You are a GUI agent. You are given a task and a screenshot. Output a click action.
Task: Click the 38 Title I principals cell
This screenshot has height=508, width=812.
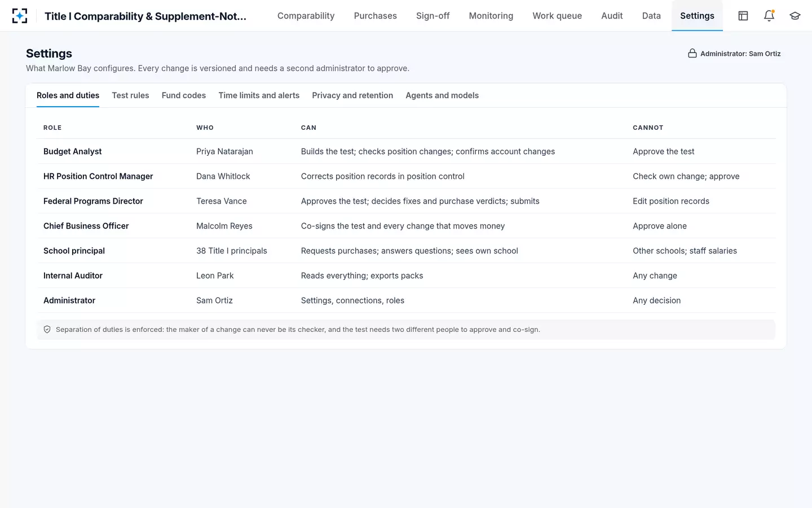(232, 251)
